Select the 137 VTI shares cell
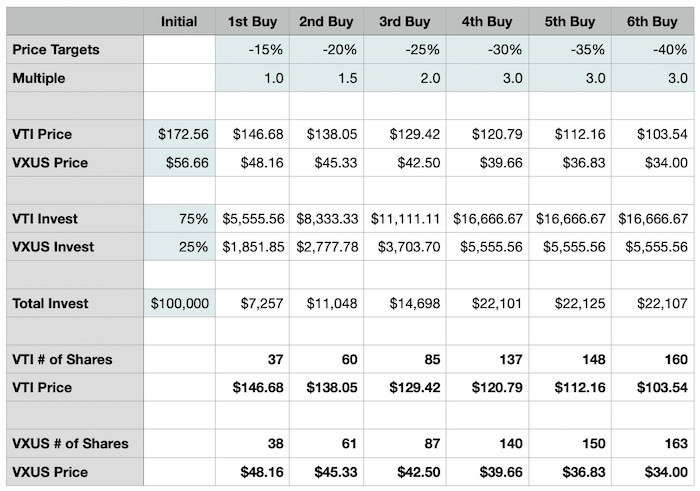 (x=487, y=359)
